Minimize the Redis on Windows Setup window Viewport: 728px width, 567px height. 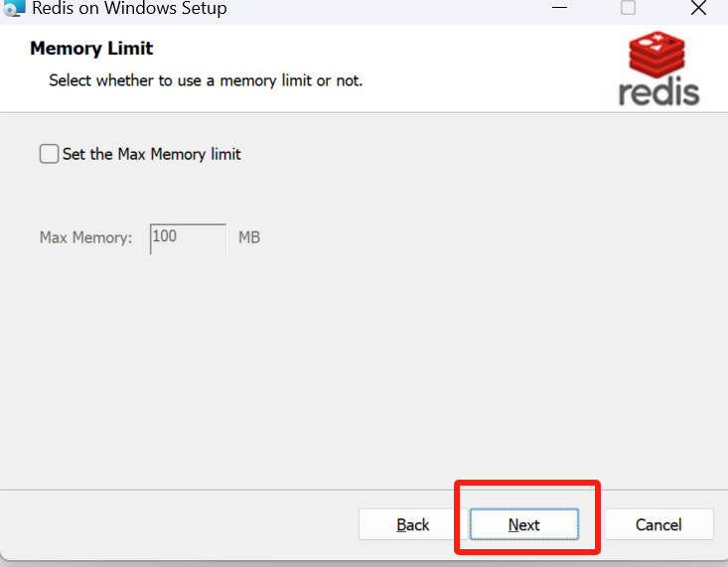[x=559, y=8]
